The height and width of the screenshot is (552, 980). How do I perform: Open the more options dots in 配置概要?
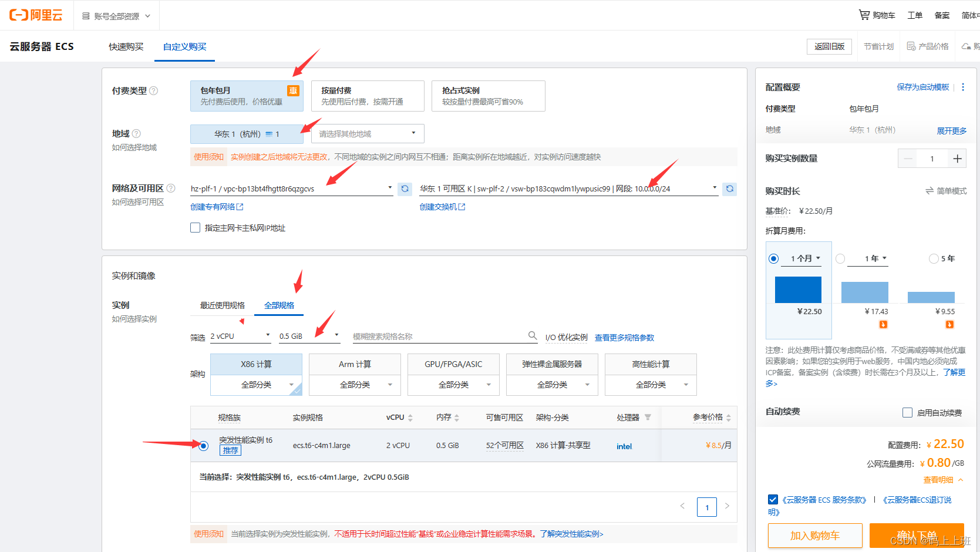963,87
